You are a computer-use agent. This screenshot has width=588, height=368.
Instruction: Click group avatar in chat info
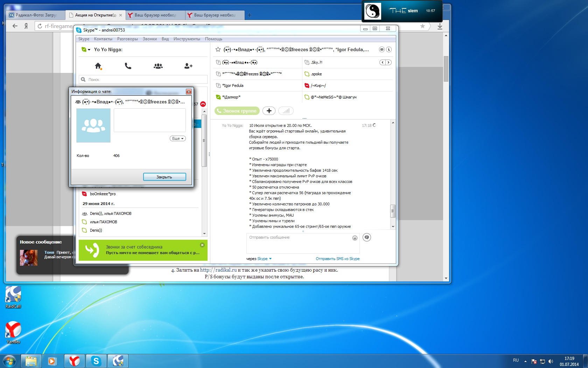pos(93,125)
